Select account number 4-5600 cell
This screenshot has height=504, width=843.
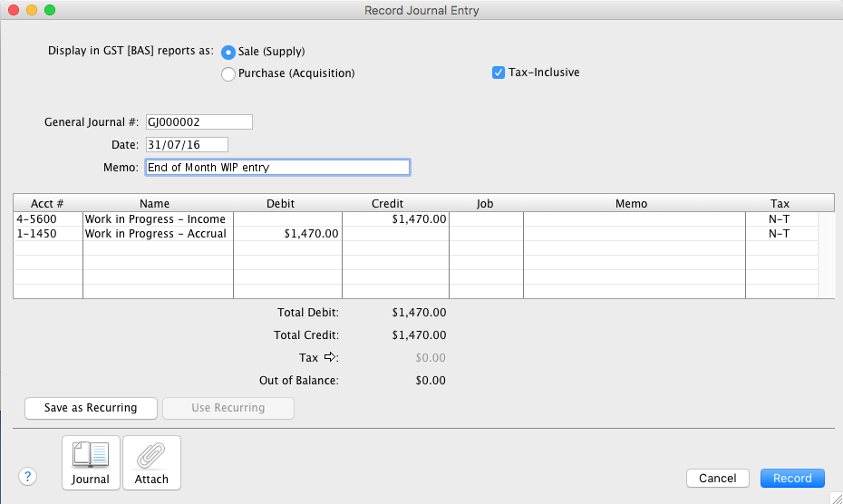point(47,219)
